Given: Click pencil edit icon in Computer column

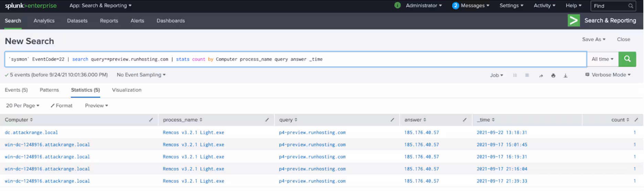Looking at the screenshot, I should [151, 120].
